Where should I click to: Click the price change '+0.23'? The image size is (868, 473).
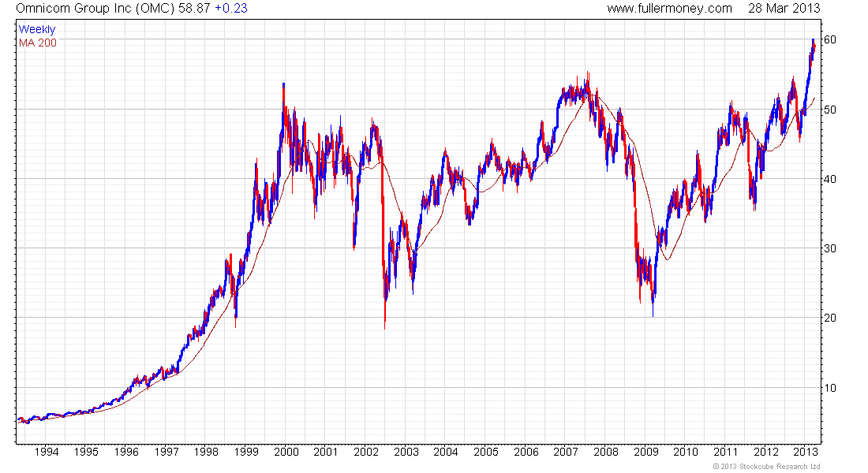[x=231, y=9]
